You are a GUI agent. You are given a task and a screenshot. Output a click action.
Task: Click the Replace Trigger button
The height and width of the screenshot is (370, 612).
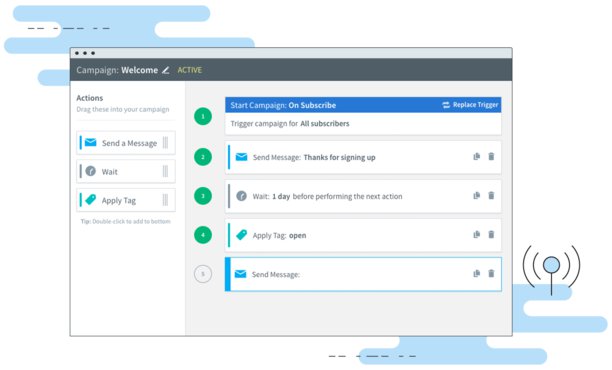470,105
